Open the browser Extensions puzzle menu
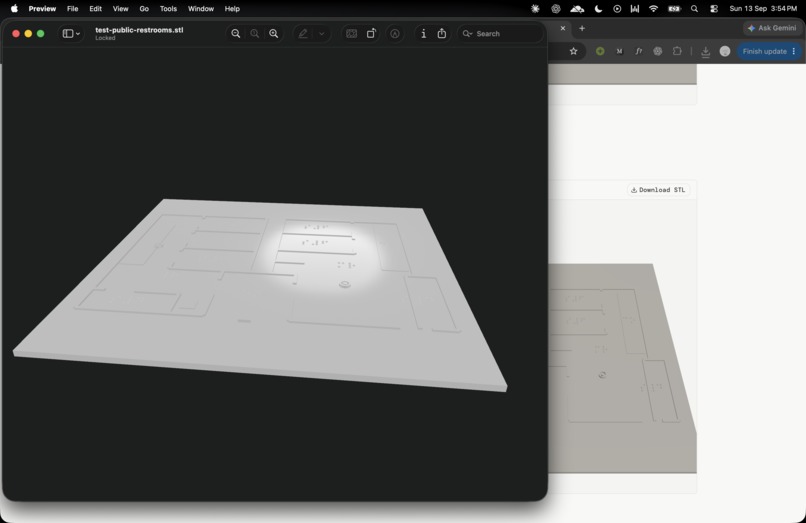 coord(677,51)
